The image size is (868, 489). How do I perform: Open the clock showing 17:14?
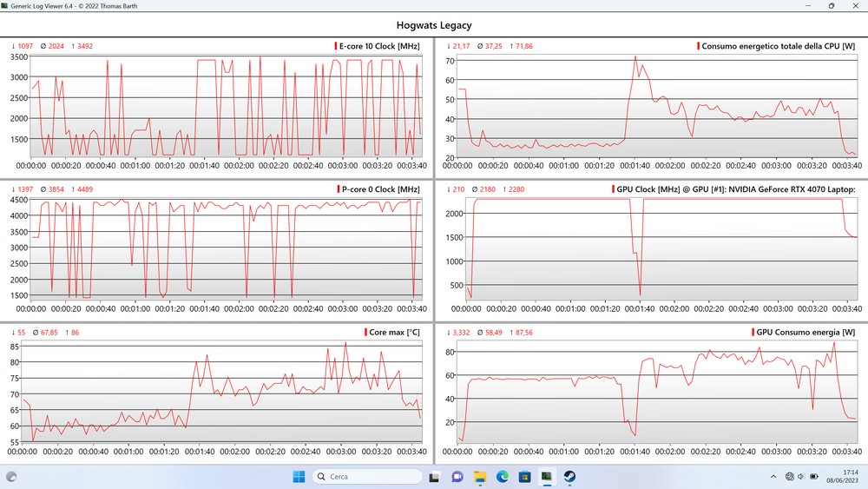(843, 476)
